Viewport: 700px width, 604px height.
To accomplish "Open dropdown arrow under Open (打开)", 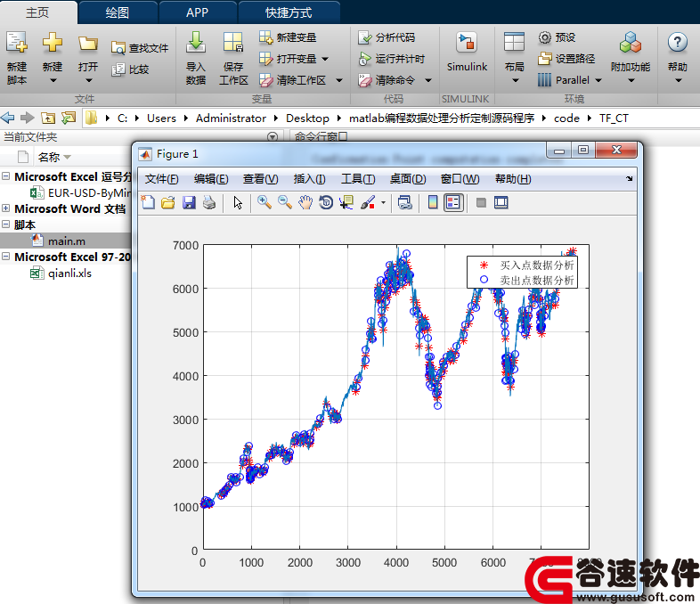I will click(x=88, y=81).
